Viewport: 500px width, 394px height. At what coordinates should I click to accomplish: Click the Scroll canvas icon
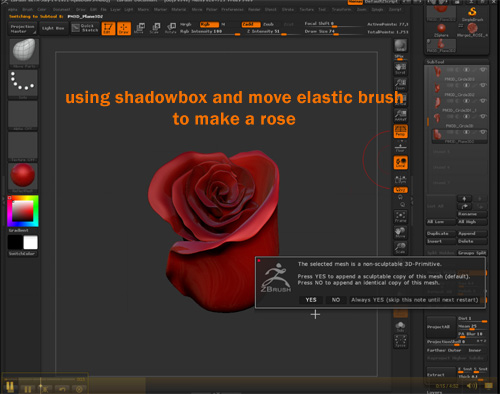tap(400, 69)
